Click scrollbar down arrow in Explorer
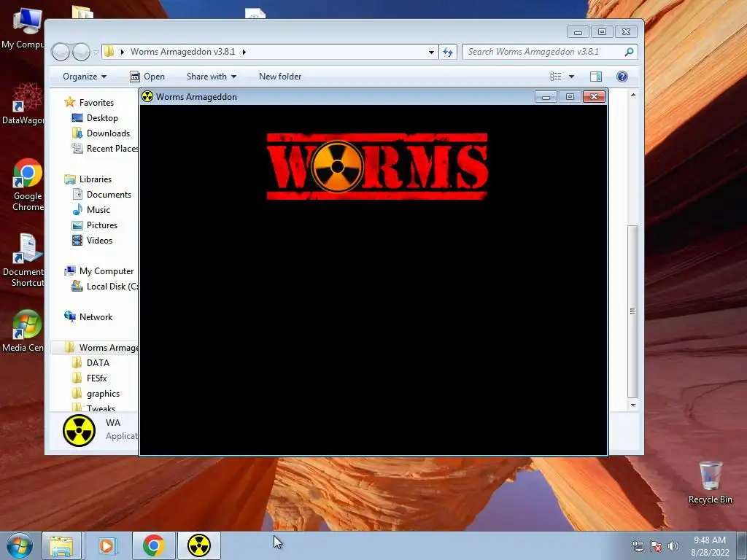747x560 pixels. 632,405
